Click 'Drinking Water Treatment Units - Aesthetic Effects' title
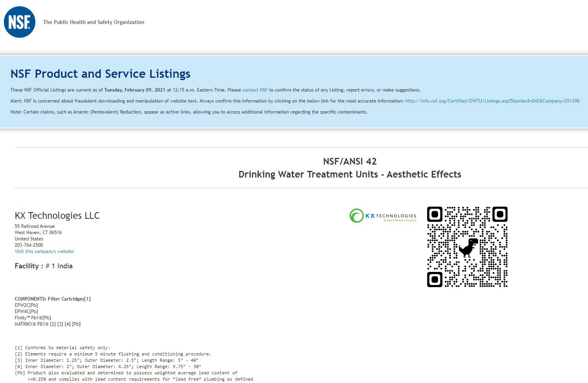588x383 pixels. point(350,174)
